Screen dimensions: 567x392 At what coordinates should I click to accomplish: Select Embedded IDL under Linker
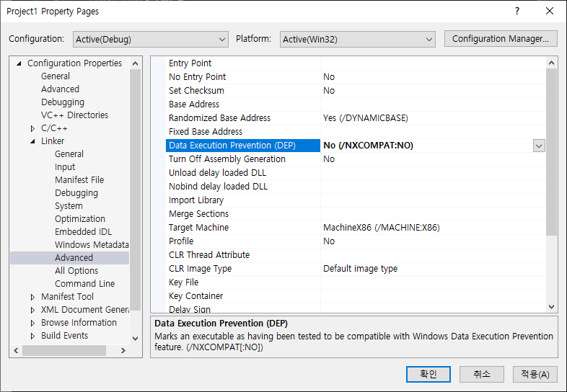point(83,232)
